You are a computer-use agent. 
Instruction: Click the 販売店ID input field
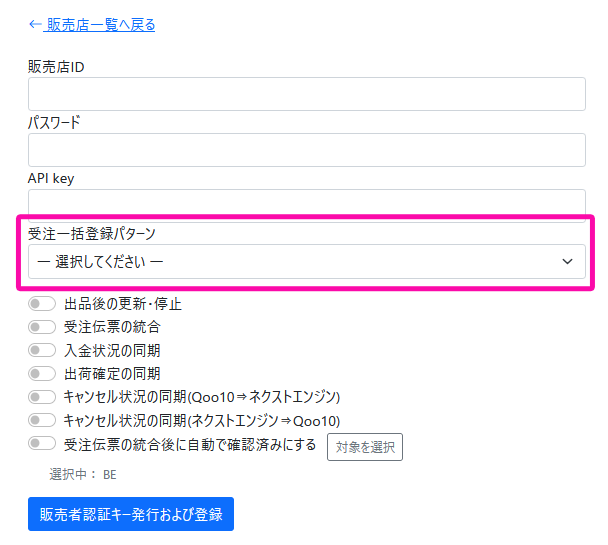point(307,94)
